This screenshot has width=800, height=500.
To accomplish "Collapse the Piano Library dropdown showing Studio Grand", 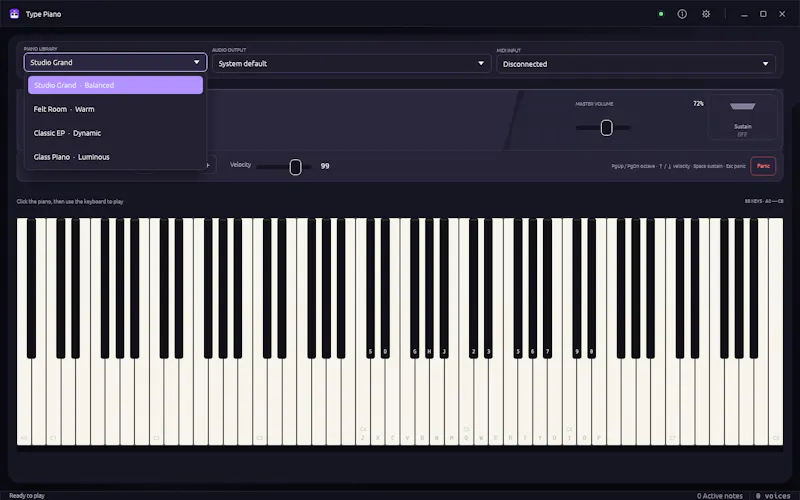I will point(115,62).
